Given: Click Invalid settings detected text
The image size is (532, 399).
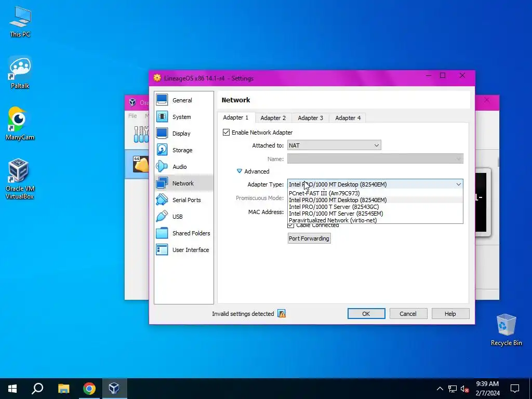Looking at the screenshot, I should (x=243, y=314).
